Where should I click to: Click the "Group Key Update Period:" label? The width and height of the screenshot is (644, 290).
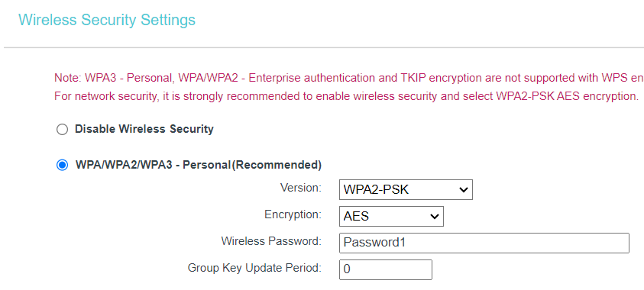[254, 268]
